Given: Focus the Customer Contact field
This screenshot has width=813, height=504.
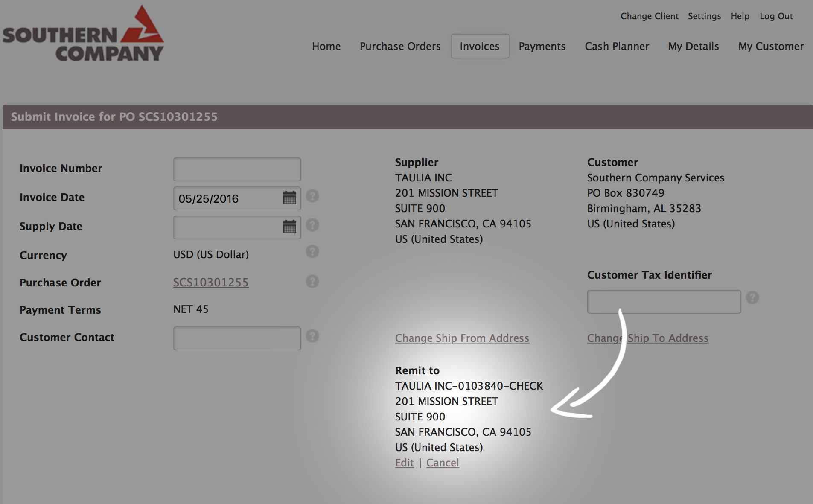Looking at the screenshot, I should point(237,338).
